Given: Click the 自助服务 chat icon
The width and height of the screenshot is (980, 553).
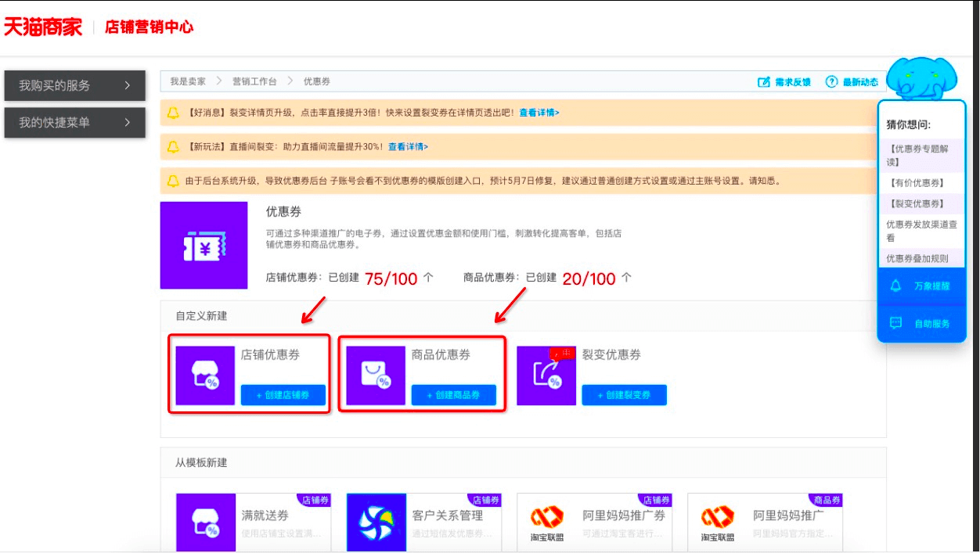Looking at the screenshot, I should [896, 323].
